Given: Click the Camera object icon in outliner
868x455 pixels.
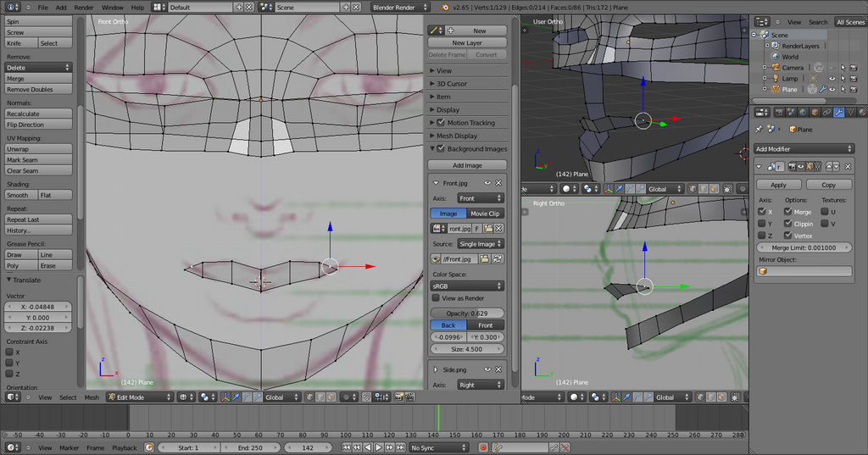Looking at the screenshot, I should click(775, 67).
